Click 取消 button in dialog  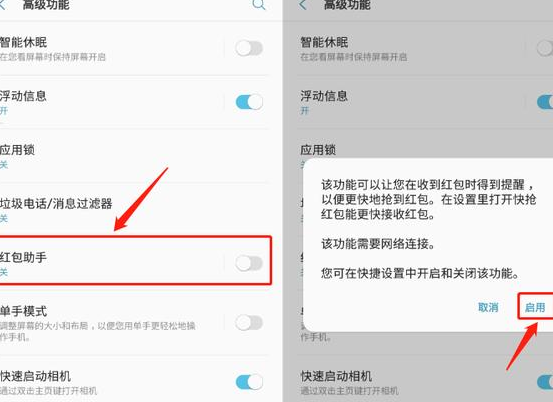[488, 307]
